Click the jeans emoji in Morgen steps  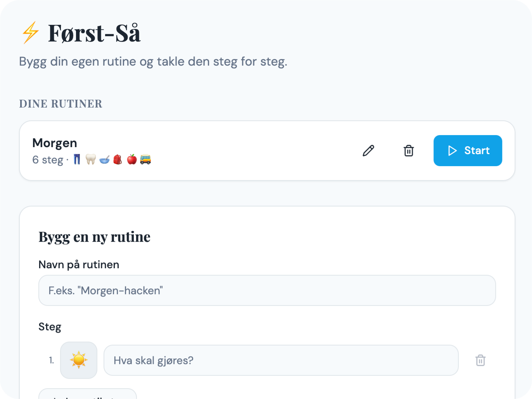tap(77, 159)
